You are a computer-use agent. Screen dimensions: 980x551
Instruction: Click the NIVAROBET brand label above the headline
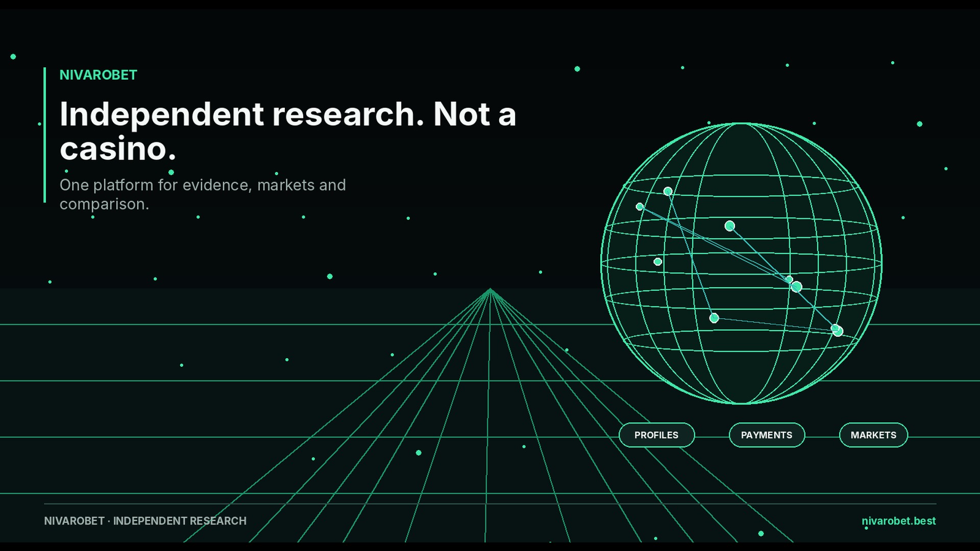tap(99, 75)
